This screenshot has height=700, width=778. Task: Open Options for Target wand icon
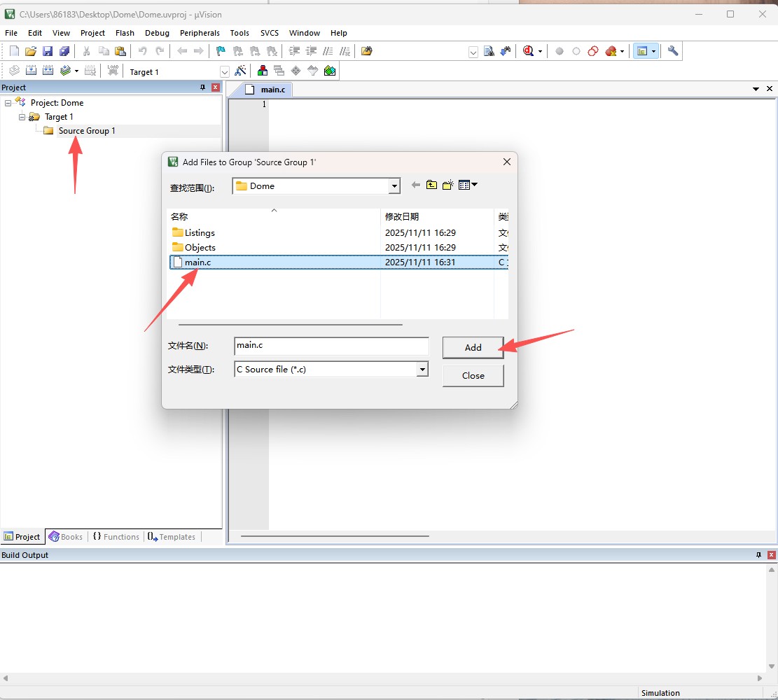(240, 71)
